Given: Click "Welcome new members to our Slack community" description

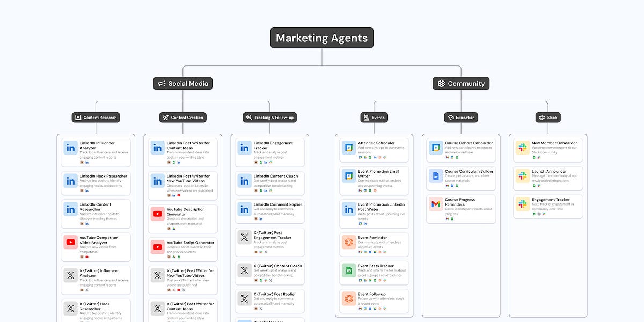Looking at the screenshot, I should [554, 151].
